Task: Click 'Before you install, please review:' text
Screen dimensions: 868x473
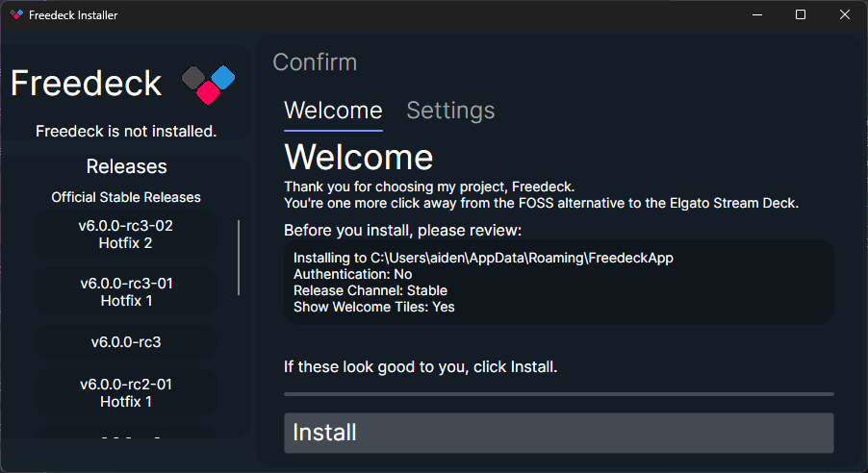Action: (x=403, y=230)
